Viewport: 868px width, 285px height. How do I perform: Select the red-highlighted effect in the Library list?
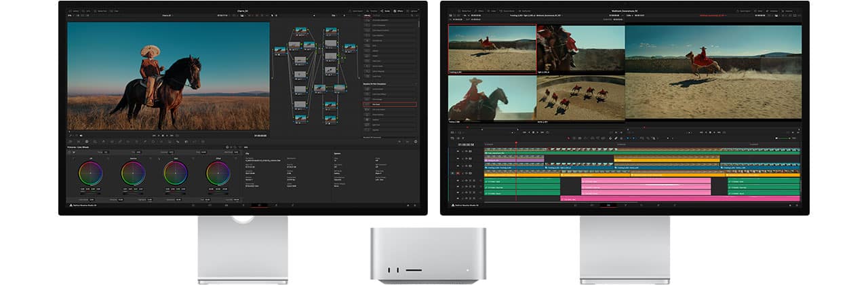[389, 104]
